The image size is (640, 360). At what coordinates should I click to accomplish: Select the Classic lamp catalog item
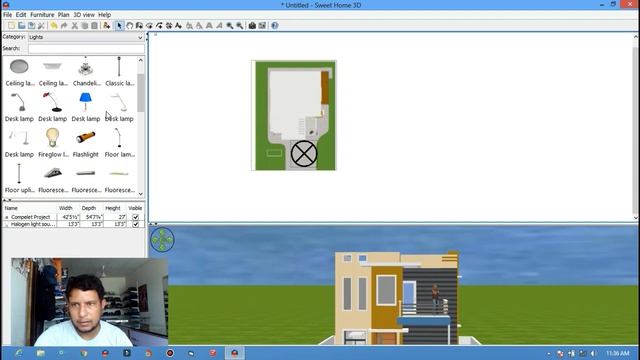click(x=120, y=71)
